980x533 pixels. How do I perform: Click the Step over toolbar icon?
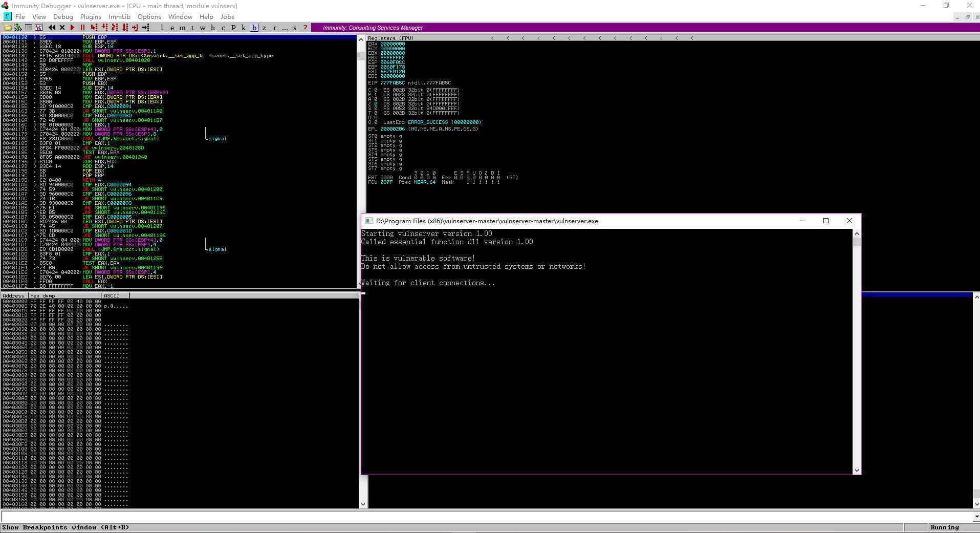click(104, 28)
